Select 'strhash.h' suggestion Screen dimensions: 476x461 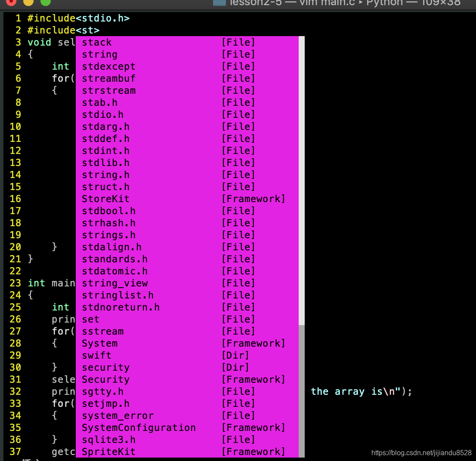point(187,223)
